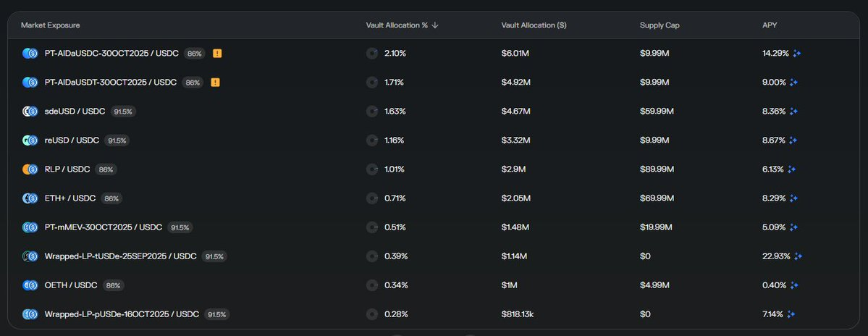The width and height of the screenshot is (868, 336).
Task: Open the reUSD / USDC market
Action: click(x=72, y=140)
